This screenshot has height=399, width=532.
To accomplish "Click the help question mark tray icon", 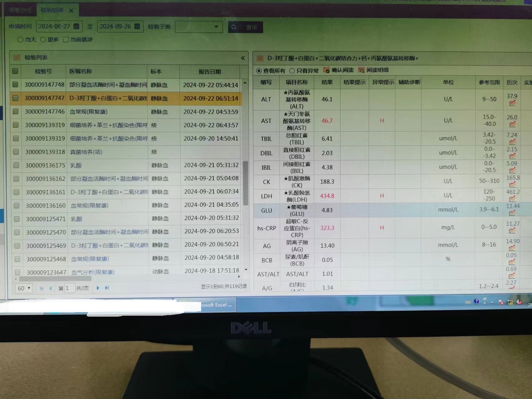I will pyautogui.click(x=476, y=301).
